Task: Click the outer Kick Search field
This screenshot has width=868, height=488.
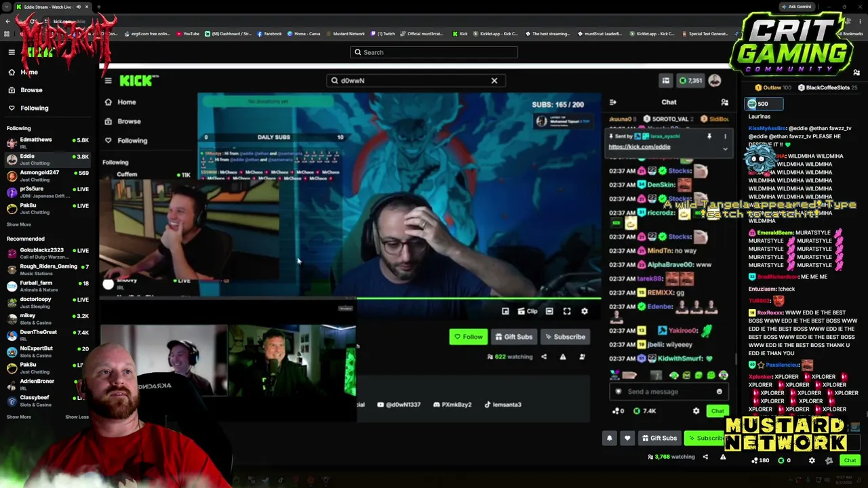Action: point(434,52)
